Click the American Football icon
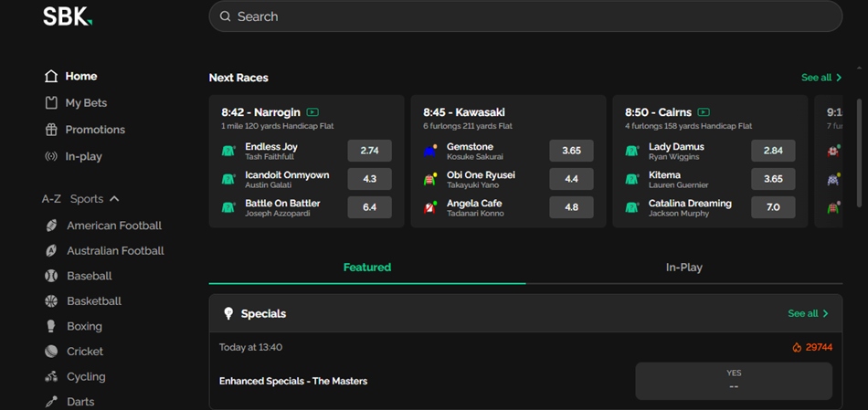 coord(51,226)
